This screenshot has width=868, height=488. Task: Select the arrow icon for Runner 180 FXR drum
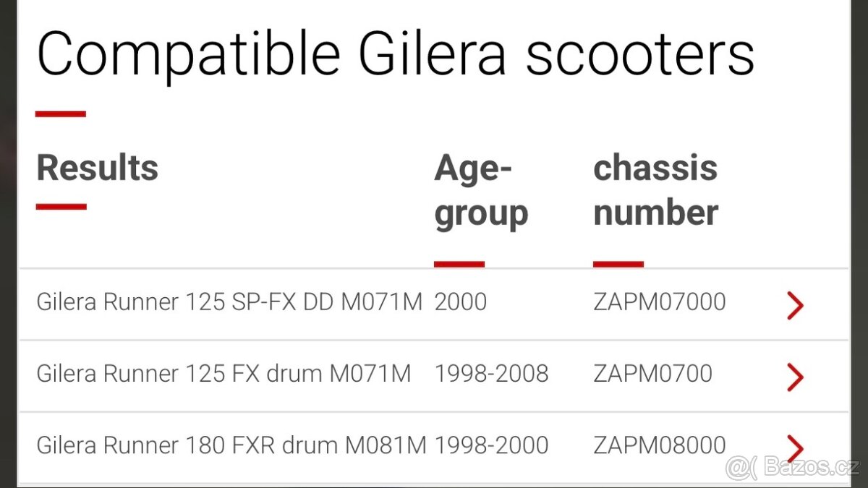pos(793,448)
